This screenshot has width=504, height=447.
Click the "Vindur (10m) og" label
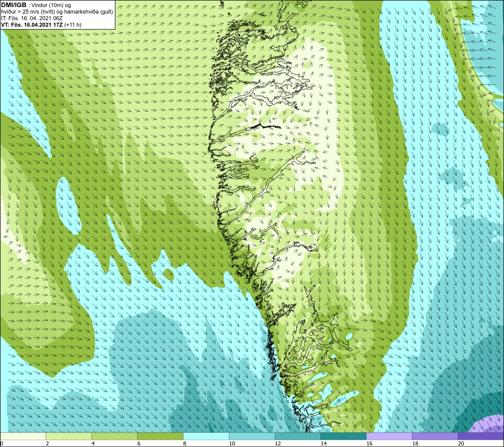[x=51, y=6]
